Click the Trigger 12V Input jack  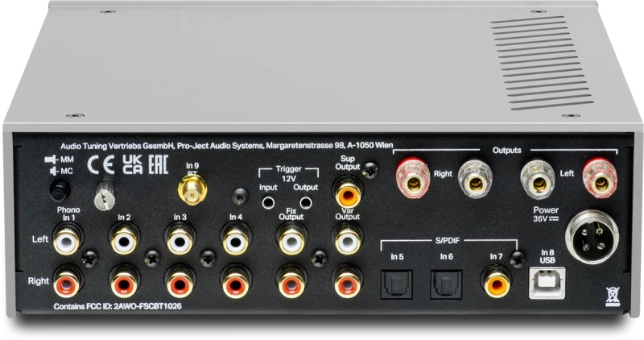268,202
